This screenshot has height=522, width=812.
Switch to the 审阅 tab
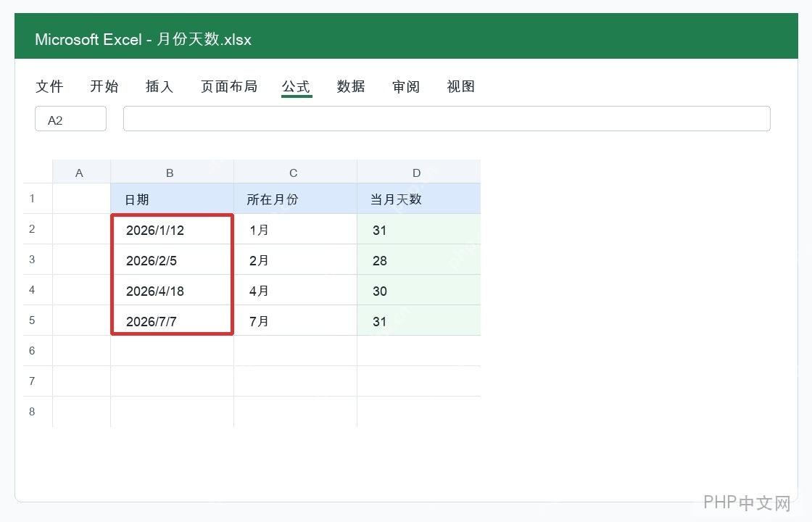tap(406, 86)
